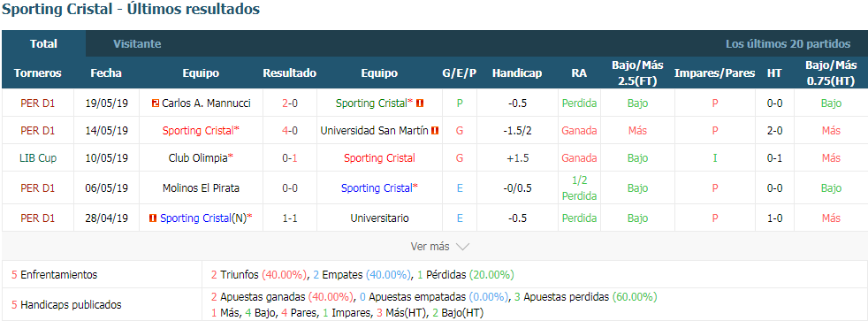The width and height of the screenshot is (868, 321).
Task: Click card icon after Sporting Cristal, 19/05/19 row
Action: (420, 103)
